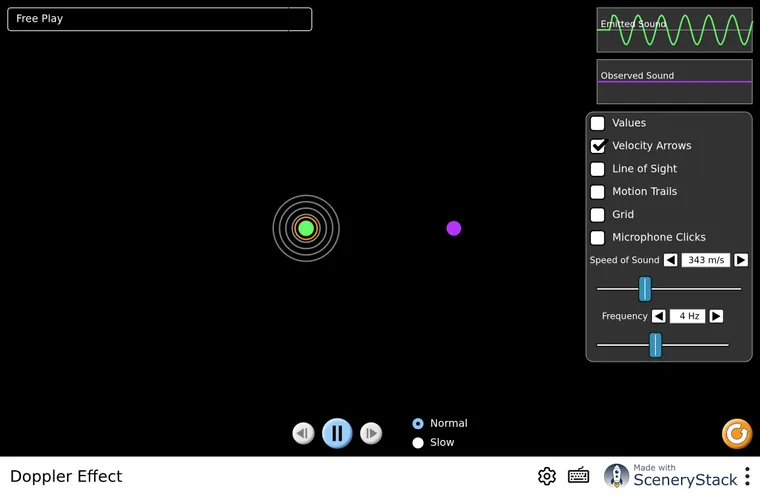The height and width of the screenshot is (496, 760).
Task: Open settings gear in the footer
Action: (547, 476)
